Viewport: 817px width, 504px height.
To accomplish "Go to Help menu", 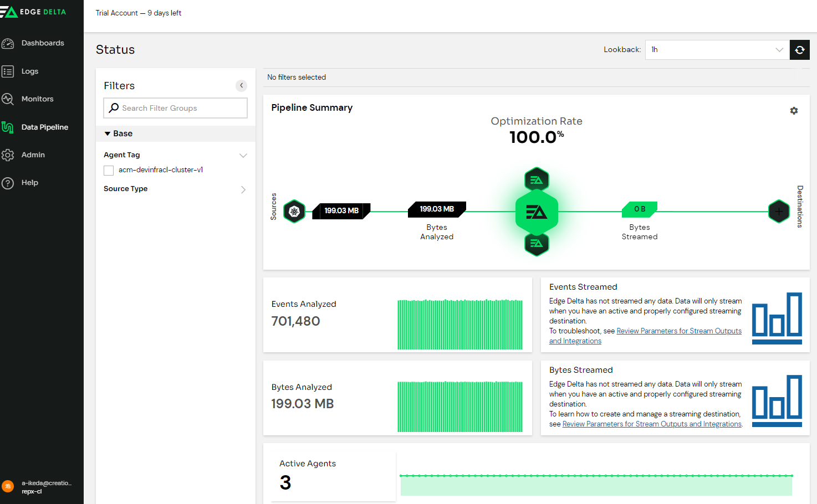I will click(30, 183).
